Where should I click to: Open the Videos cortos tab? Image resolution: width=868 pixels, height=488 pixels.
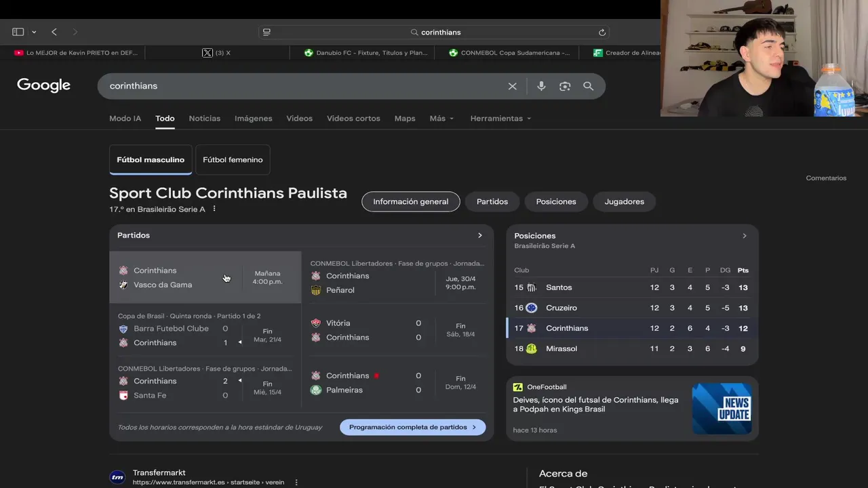353,118
